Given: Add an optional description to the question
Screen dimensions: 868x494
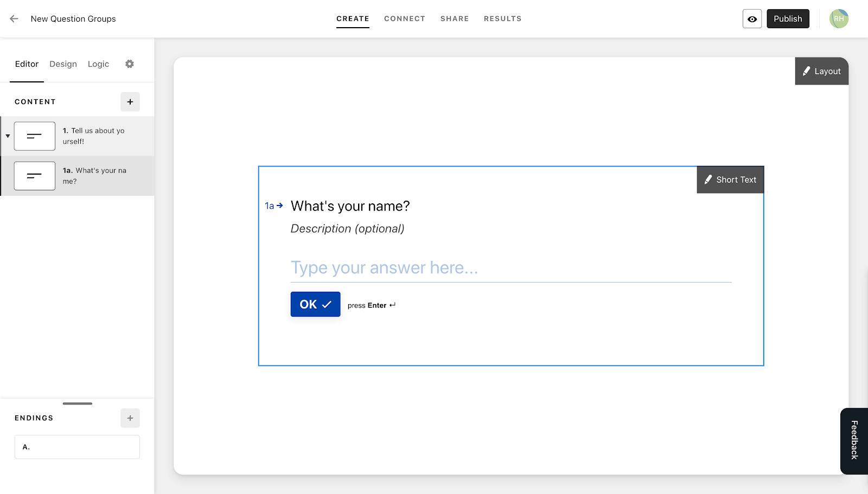Looking at the screenshot, I should (x=347, y=229).
